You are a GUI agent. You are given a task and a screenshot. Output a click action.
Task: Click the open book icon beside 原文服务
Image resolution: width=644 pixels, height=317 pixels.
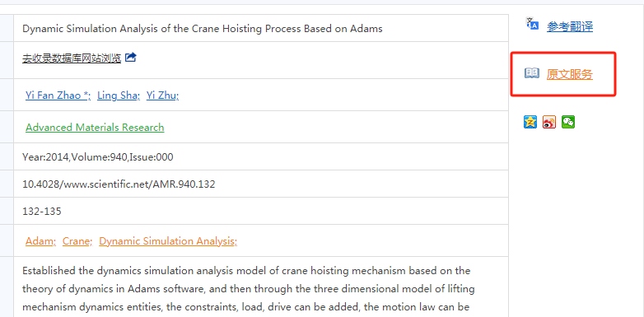tap(532, 73)
